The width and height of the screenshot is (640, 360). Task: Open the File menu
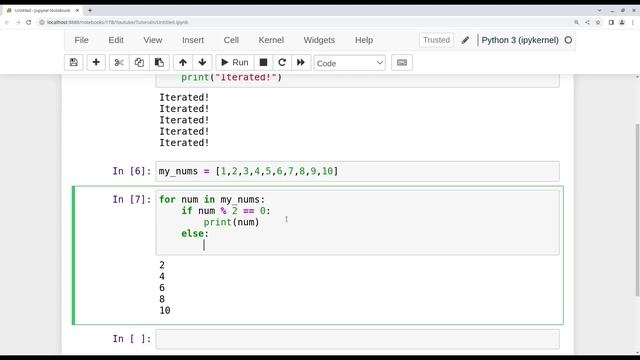tap(81, 40)
